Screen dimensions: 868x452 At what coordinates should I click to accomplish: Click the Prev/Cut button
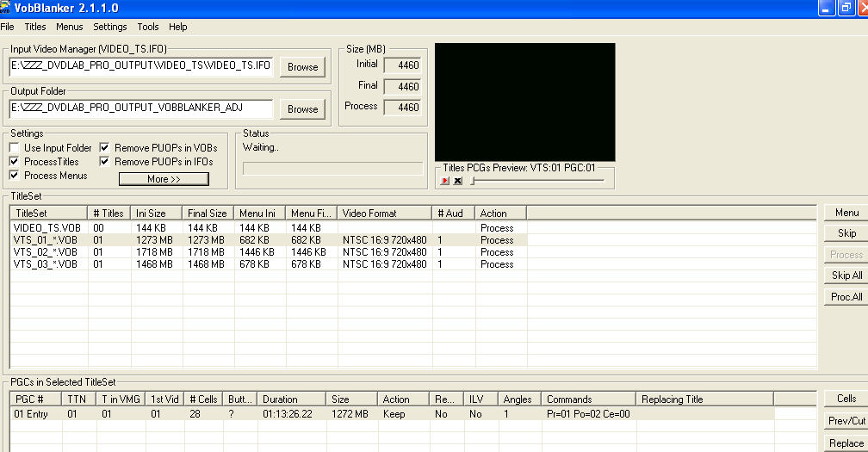click(x=846, y=420)
